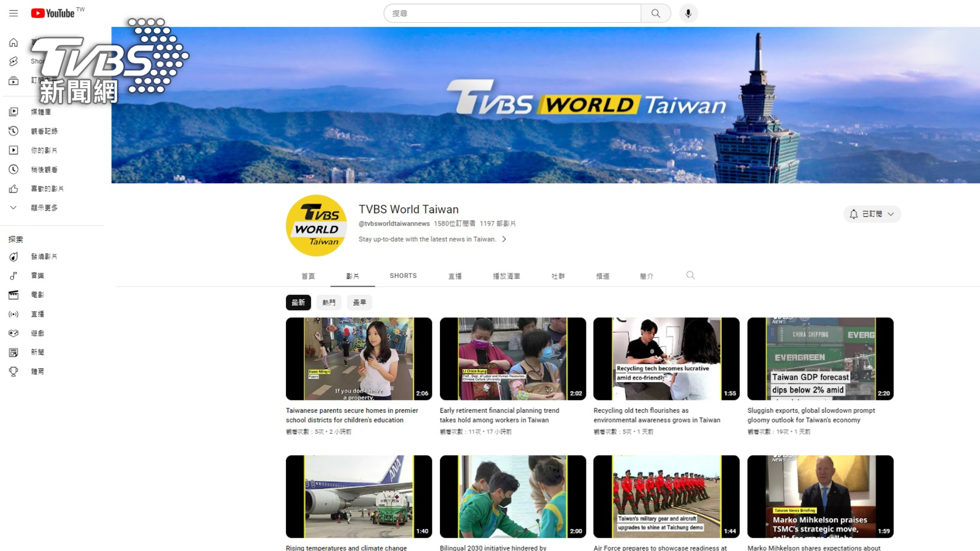Play the Taichung military demo thumbnail
Screen dimensions: 980x551
pyautogui.click(x=667, y=496)
